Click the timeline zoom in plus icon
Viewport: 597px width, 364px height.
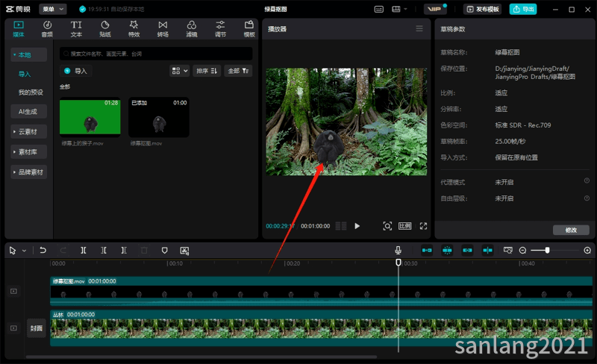pos(587,250)
